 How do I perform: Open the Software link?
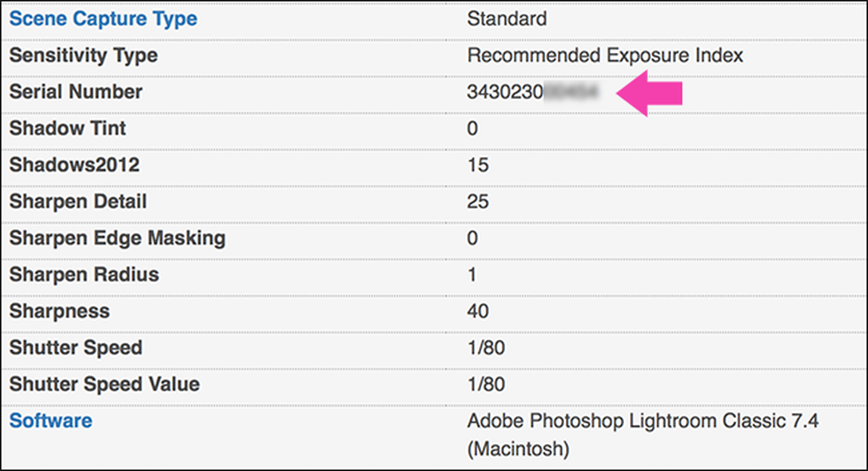point(50,421)
